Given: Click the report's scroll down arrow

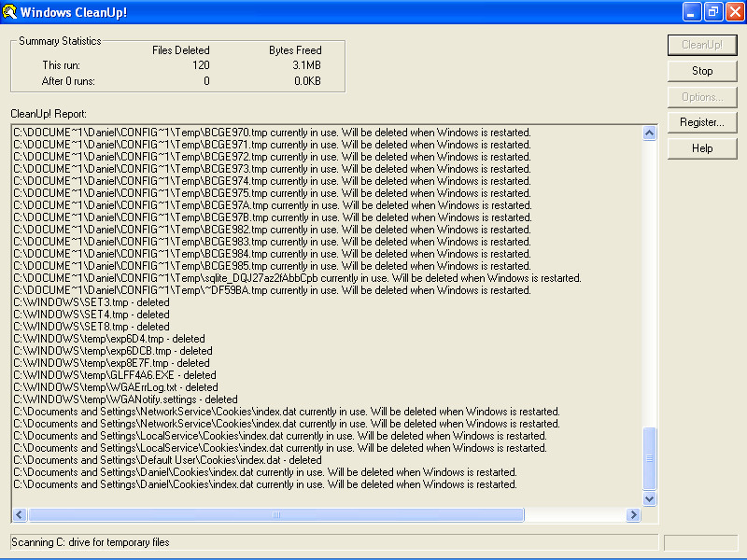Looking at the screenshot, I should point(649,498).
